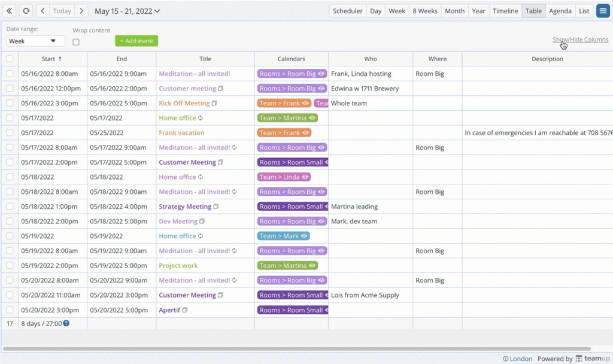Image resolution: width=613 pixels, height=364 pixels.
Task: Go to previous week arrow
Action: click(43, 11)
